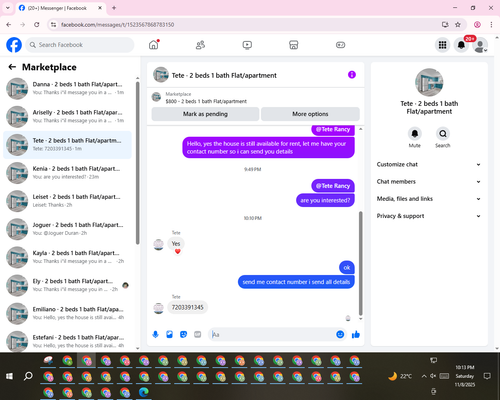Click the @Tete Rancy mention above 'are you interested?'
Viewport: 500px width, 400px height.
pyautogui.click(x=333, y=186)
